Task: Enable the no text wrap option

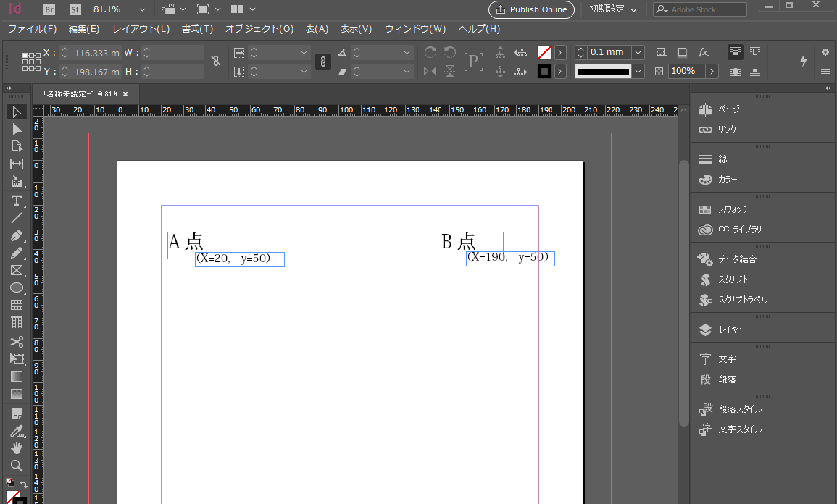Action: point(736,51)
